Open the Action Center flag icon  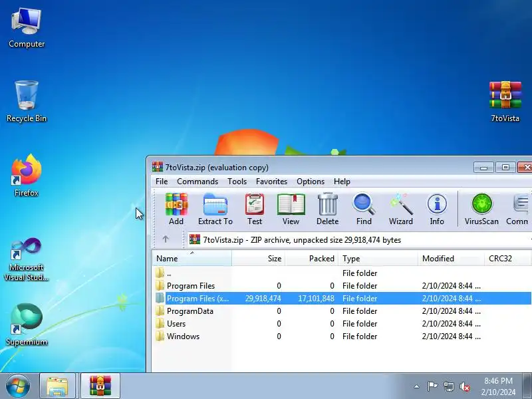[432, 386]
